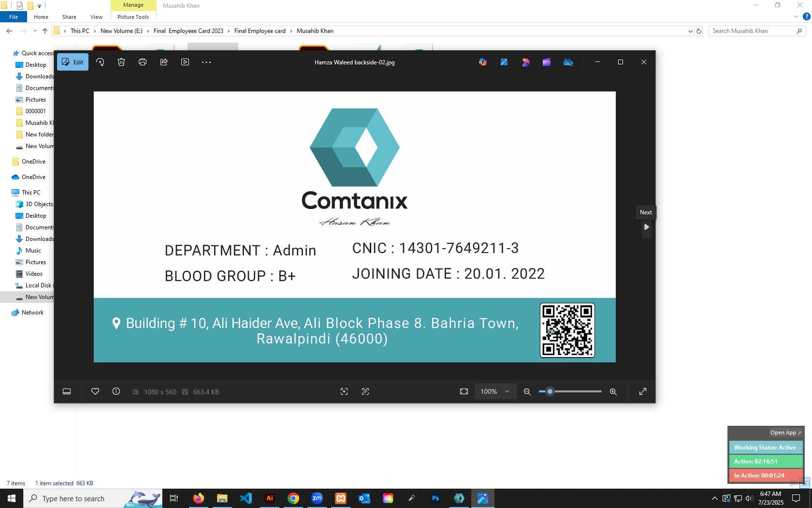Open the Home ribbon tab
The image size is (812, 508).
[x=41, y=17]
